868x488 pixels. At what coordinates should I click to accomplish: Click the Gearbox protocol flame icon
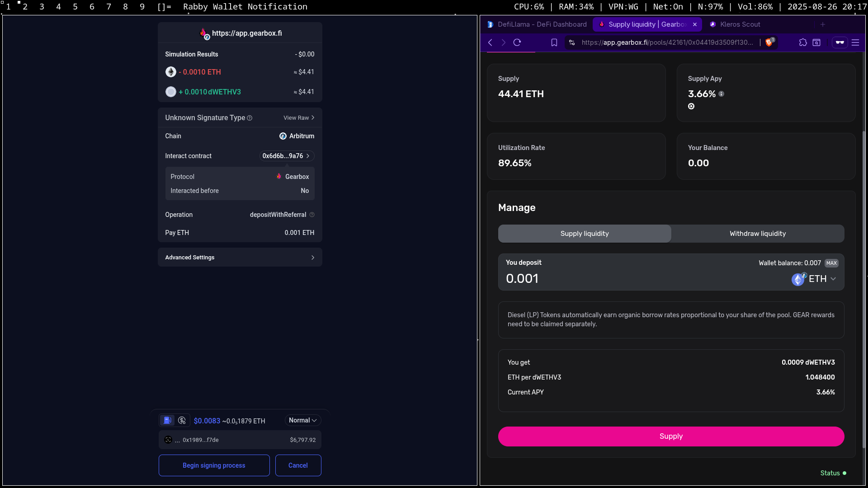[279, 176]
